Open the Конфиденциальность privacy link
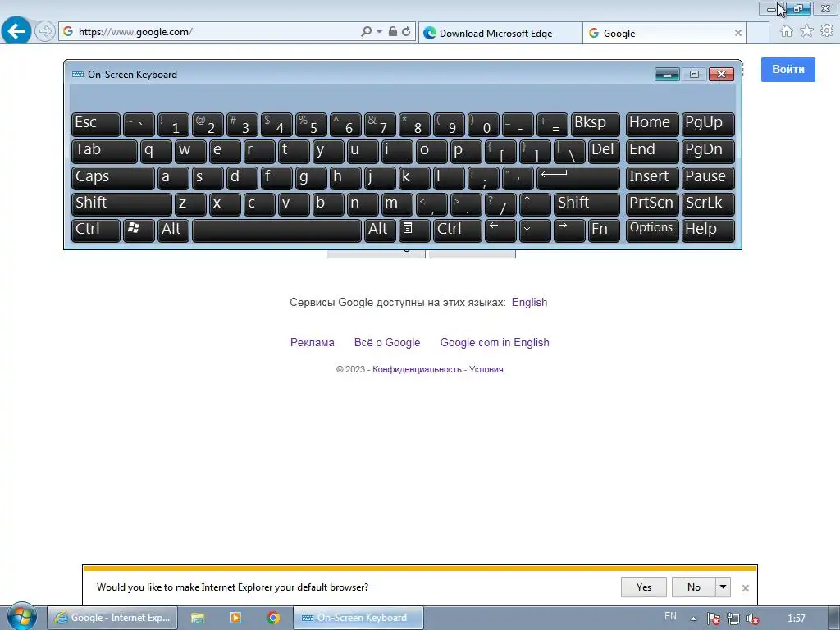The image size is (840, 630). pos(417,369)
